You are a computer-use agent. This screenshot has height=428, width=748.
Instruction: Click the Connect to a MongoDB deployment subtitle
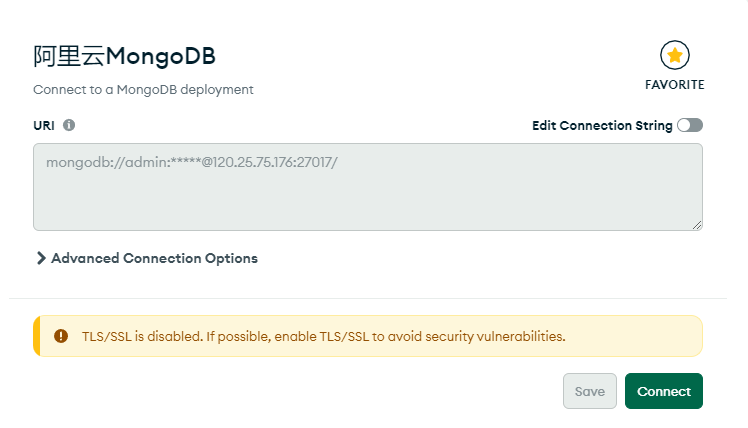143,89
